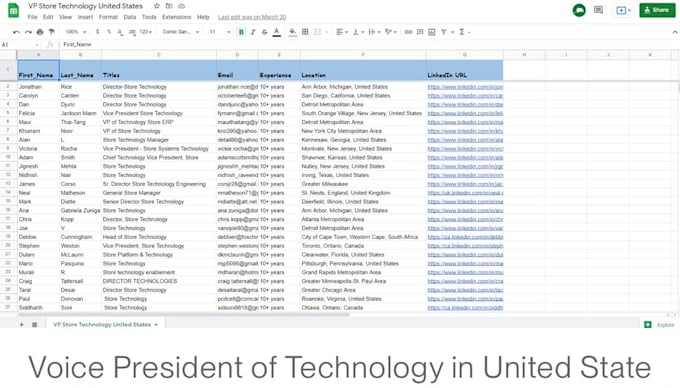This screenshot has height=388, width=680.
Task: Open Jonathan Rice's LinkedIn URL
Action: tap(465, 87)
